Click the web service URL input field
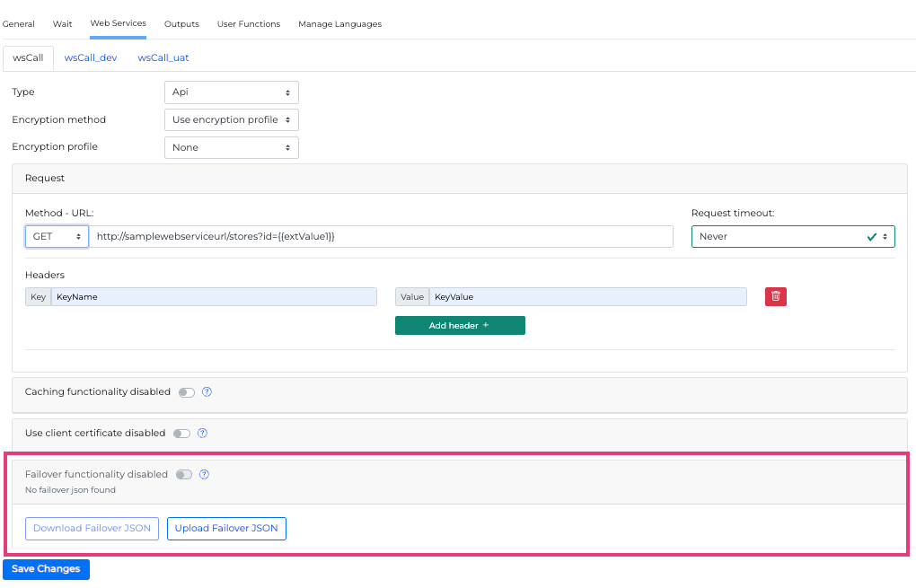916x588 pixels. point(381,236)
